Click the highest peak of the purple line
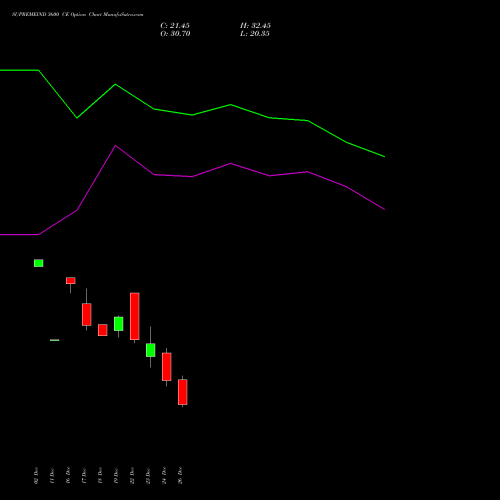This screenshot has width=500, height=500. [115, 146]
